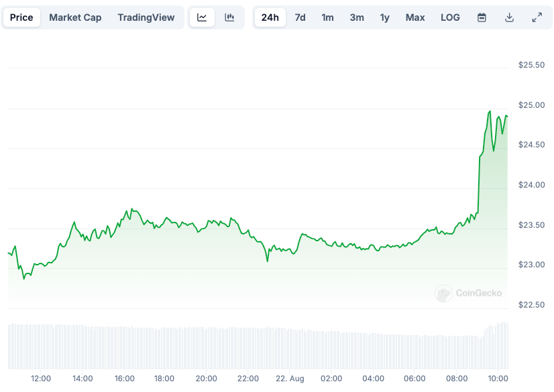Viewport: 554px width, 392px height.
Task: Choose the 24h time range
Action: point(270,17)
